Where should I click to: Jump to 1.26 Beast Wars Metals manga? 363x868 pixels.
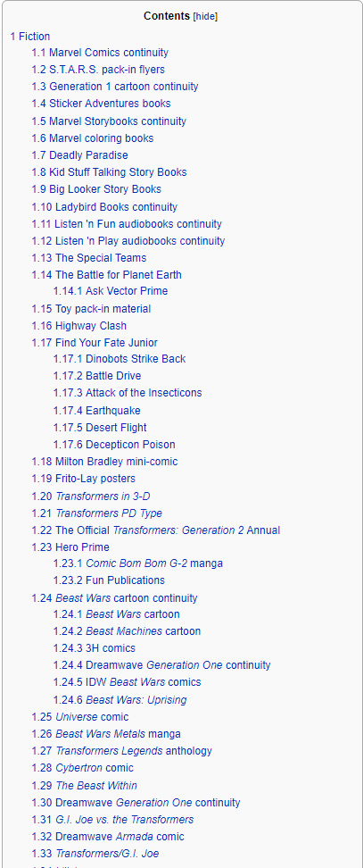[x=106, y=734]
